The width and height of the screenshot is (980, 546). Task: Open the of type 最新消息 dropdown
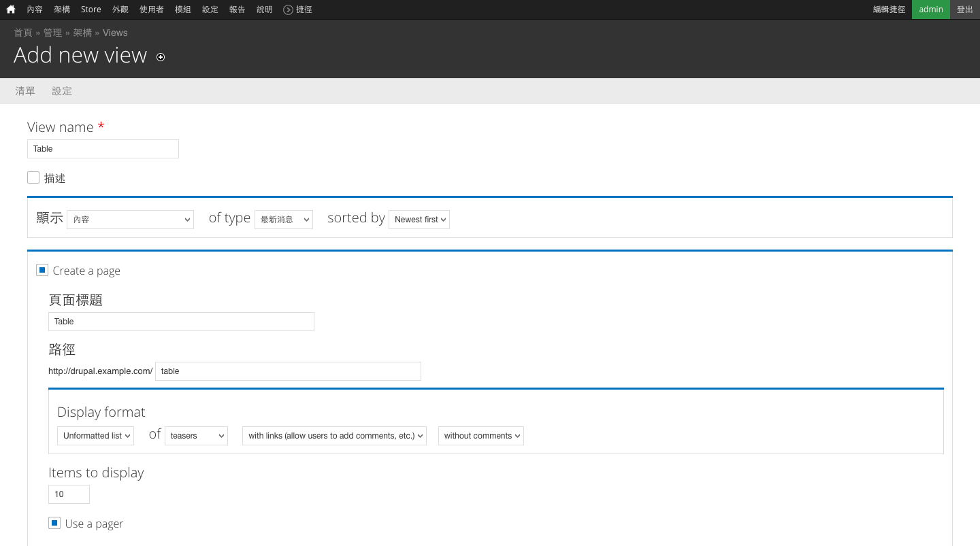click(284, 220)
